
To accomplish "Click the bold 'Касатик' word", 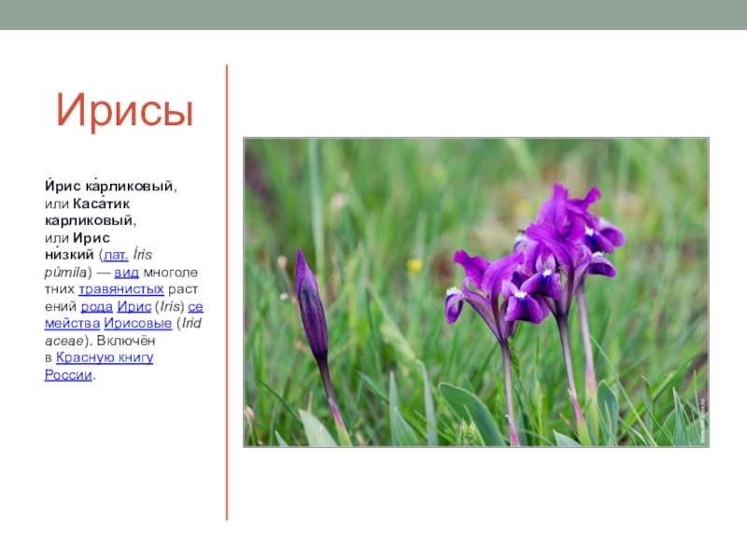I will click(101, 203).
